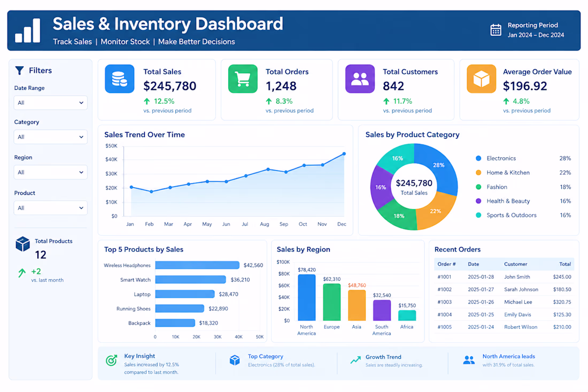The height and width of the screenshot is (392, 588).
Task: Click the Sports & Outdoors teal legend dot
Action: [x=478, y=216]
